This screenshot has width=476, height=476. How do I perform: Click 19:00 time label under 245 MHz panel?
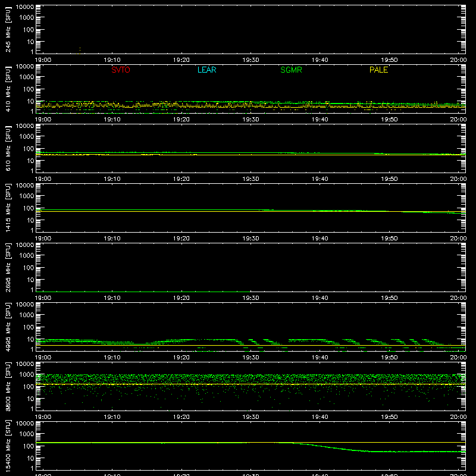click(43, 60)
